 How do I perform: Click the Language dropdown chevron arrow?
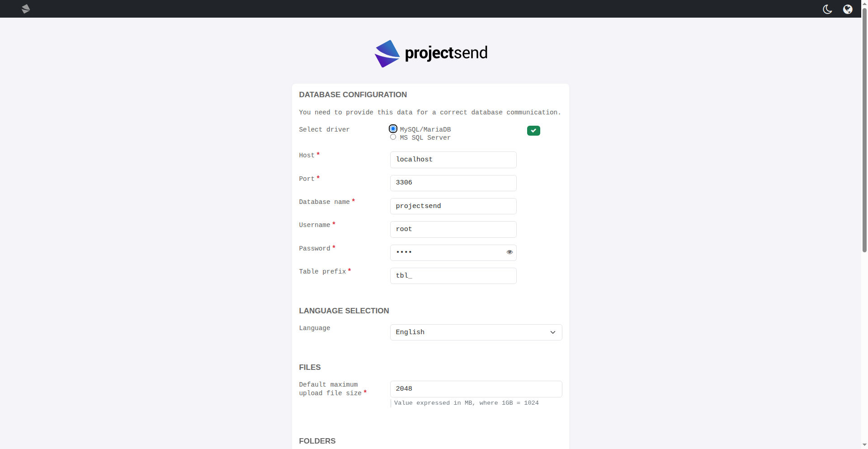[x=552, y=332]
